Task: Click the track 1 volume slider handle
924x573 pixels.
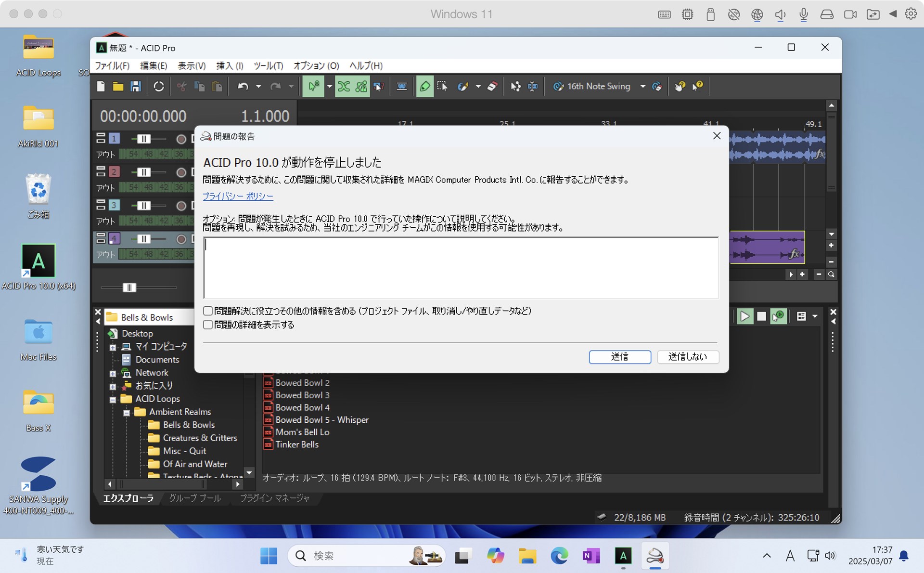Action: (x=143, y=139)
